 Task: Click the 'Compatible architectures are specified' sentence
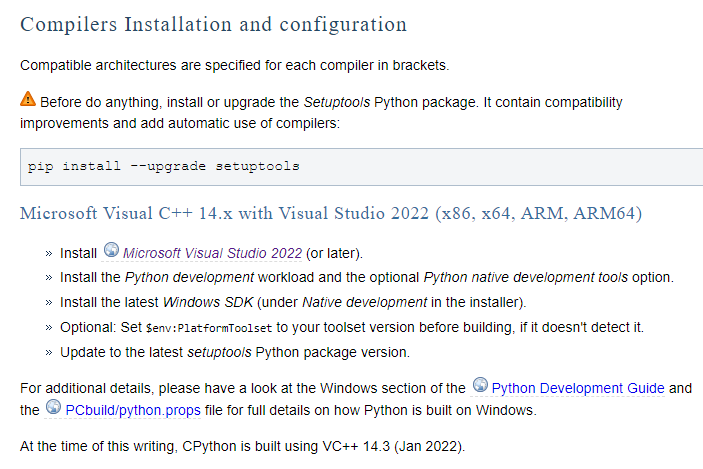[234, 65]
